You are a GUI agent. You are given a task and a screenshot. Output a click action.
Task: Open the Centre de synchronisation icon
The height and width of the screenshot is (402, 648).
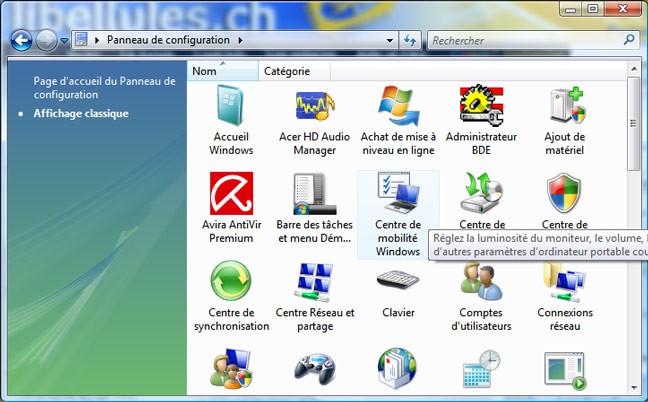tap(231, 281)
